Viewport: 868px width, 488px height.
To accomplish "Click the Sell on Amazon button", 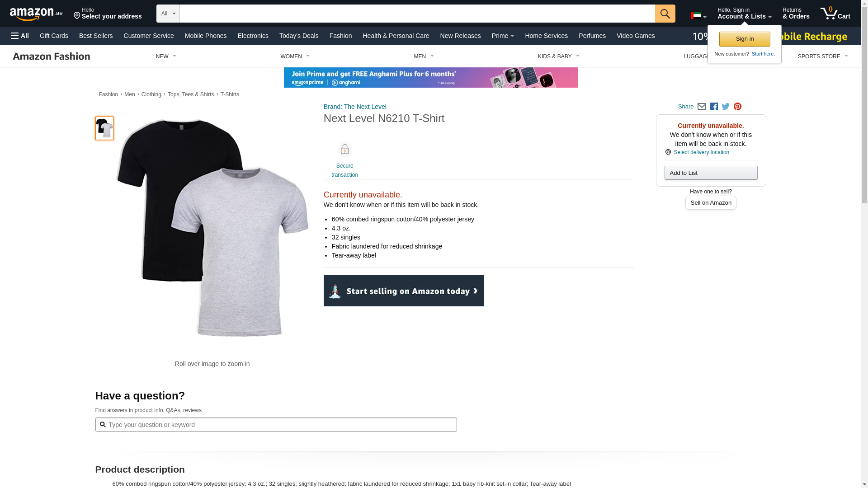I will [x=711, y=203].
